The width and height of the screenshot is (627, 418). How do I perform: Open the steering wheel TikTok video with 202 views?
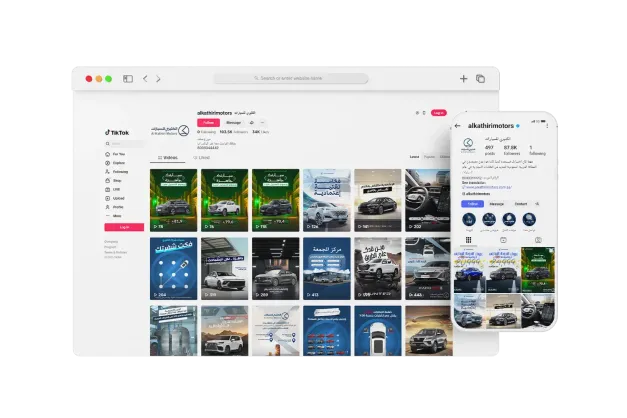[x=428, y=200]
